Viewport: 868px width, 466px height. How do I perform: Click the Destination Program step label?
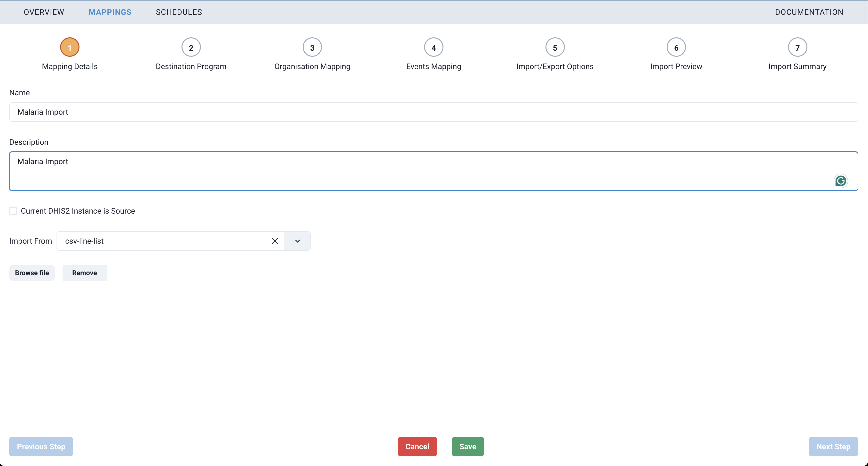(191, 66)
